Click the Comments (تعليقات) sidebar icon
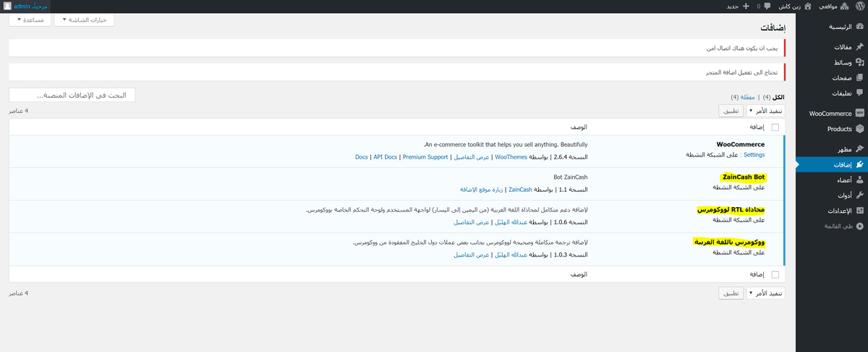This screenshot has height=352, width=868. click(x=859, y=93)
